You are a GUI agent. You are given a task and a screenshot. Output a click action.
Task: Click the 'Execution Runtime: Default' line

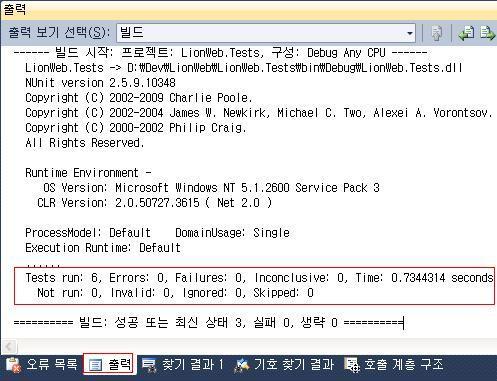point(103,248)
